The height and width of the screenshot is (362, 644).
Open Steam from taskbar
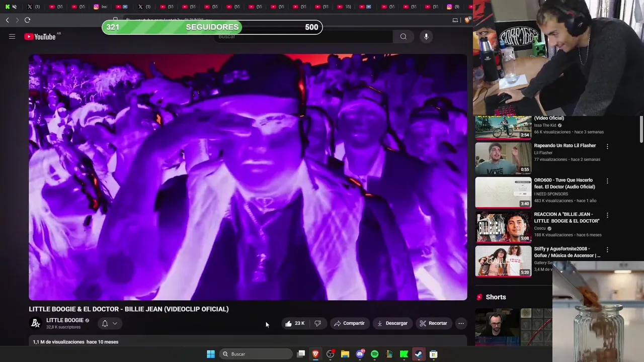click(x=419, y=354)
